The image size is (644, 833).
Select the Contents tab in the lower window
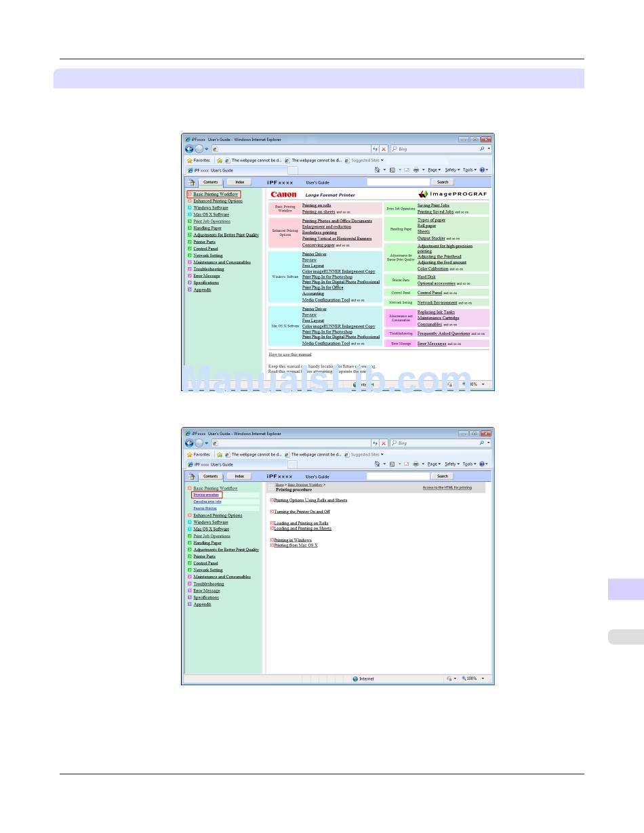211,476
